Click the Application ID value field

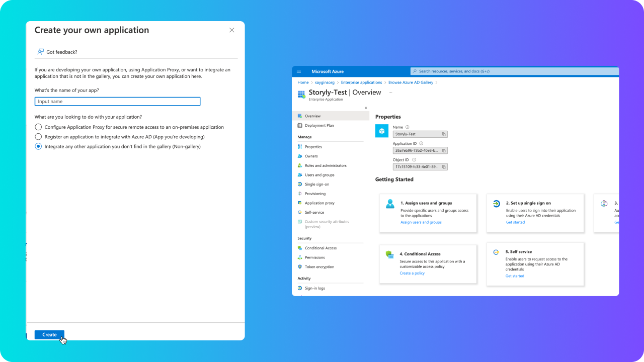click(420, 150)
